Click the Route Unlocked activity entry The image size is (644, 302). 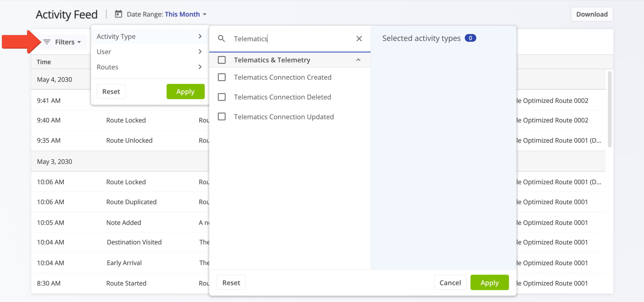point(129,140)
